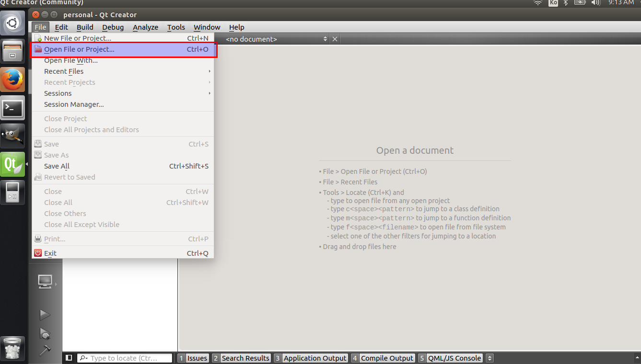Show the Compile Output pane
The image size is (641, 364).
pyautogui.click(x=383, y=358)
